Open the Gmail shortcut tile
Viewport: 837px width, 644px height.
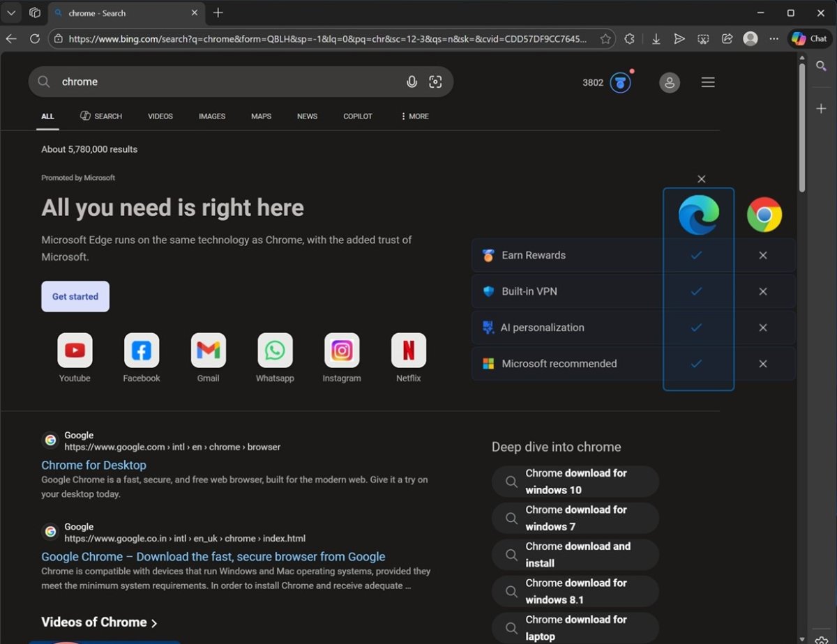pyautogui.click(x=208, y=351)
